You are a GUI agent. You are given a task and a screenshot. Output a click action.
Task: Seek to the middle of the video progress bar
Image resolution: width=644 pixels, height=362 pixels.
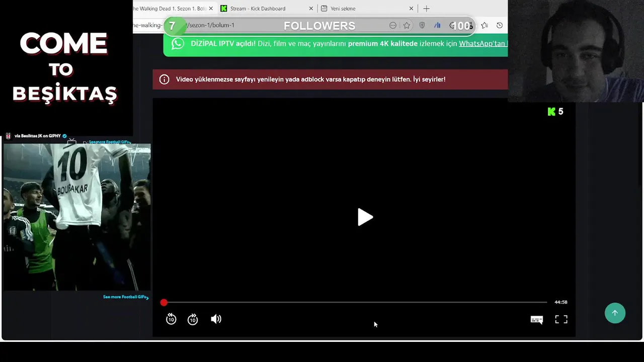[x=355, y=302]
